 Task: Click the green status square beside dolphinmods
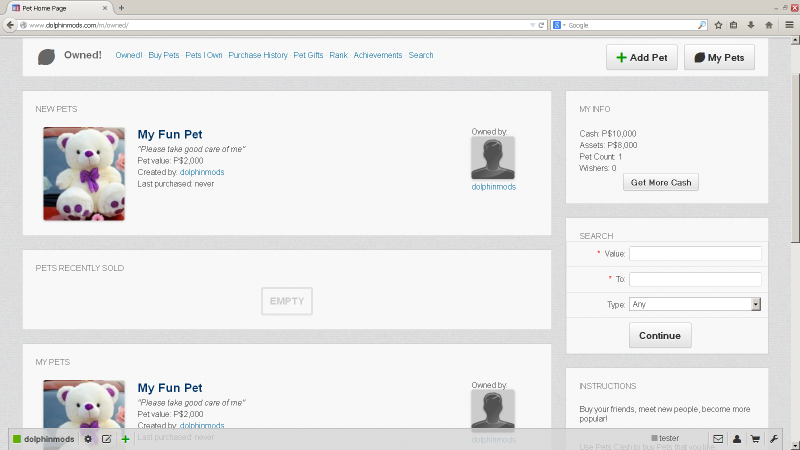coord(17,439)
